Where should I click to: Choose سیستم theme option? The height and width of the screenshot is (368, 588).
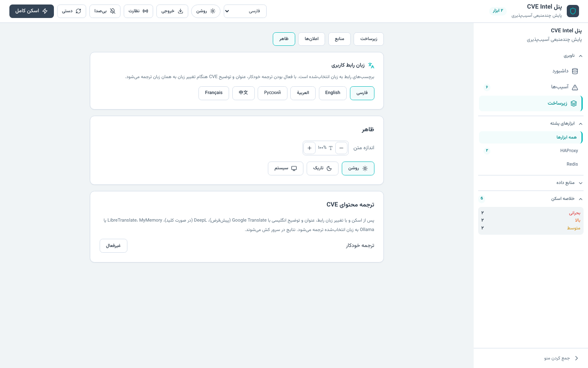click(x=285, y=168)
